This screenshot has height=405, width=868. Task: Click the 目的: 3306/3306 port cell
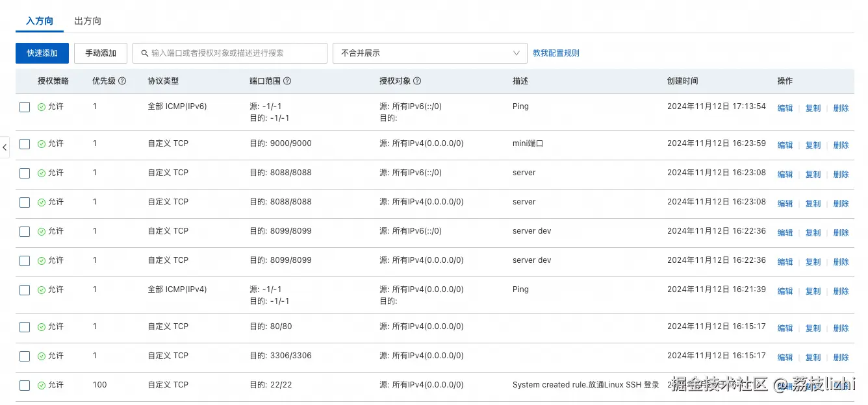(281, 356)
